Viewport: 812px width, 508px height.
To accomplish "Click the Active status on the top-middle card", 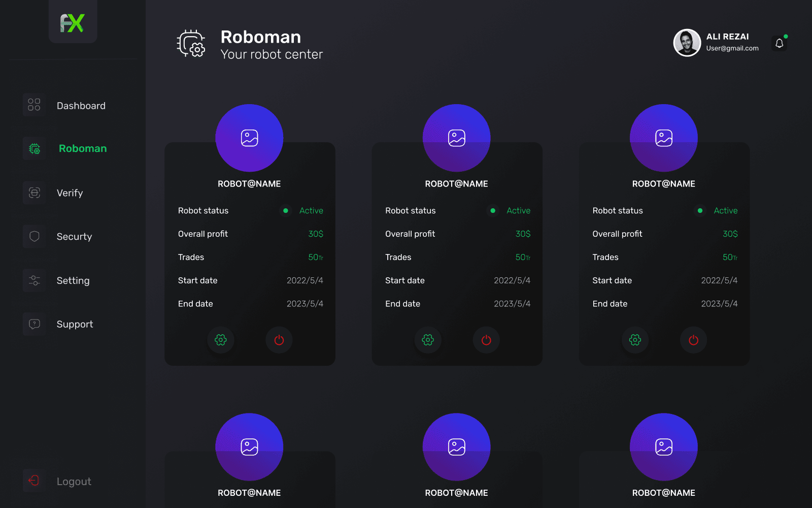I will pyautogui.click(x=519, y=210).
